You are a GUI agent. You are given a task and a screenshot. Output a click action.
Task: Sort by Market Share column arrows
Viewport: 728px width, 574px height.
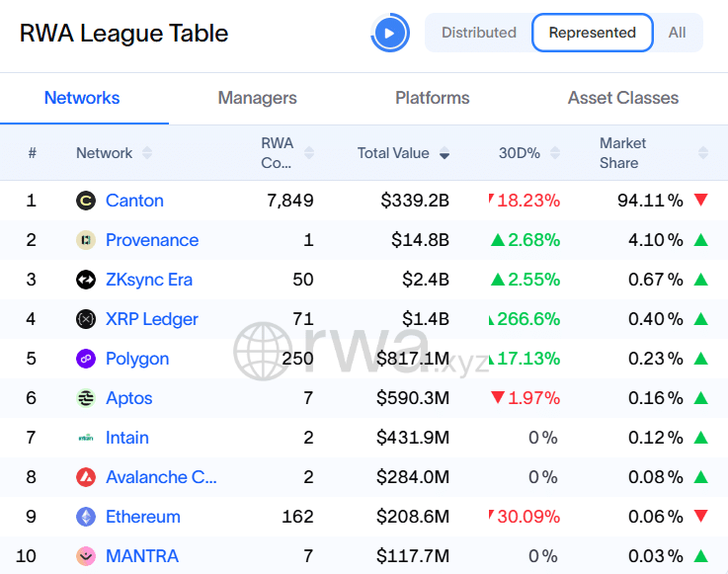[702, 153]
